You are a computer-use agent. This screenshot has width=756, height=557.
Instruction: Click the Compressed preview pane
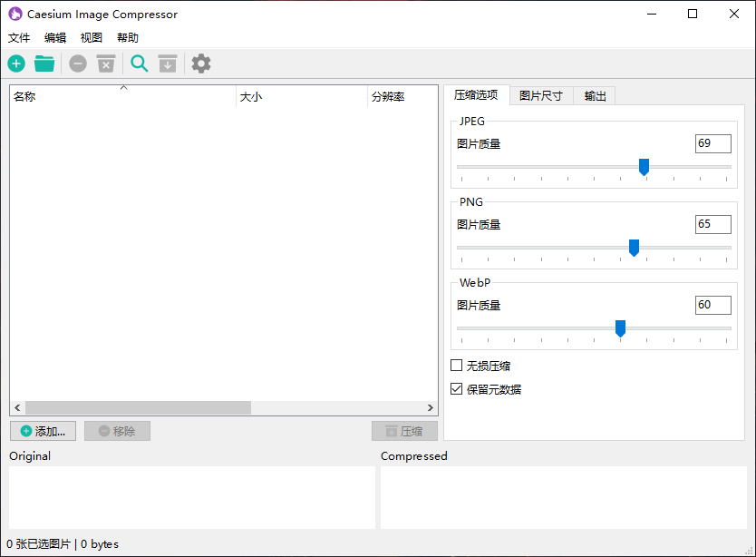[564, 497]
